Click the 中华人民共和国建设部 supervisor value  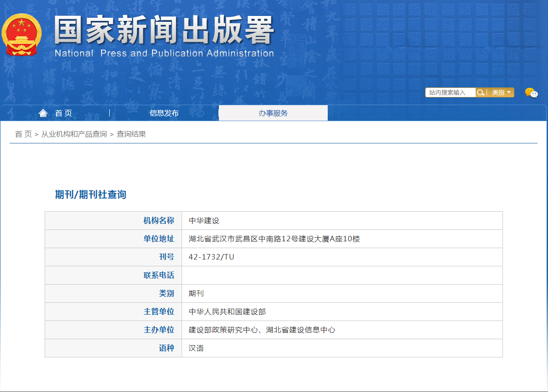point(227,312)
